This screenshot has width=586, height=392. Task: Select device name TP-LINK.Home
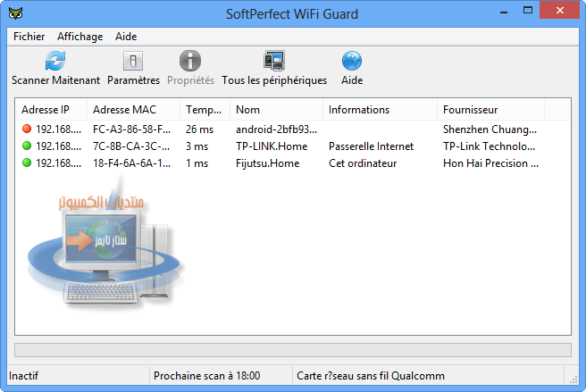tap(272, 146)
